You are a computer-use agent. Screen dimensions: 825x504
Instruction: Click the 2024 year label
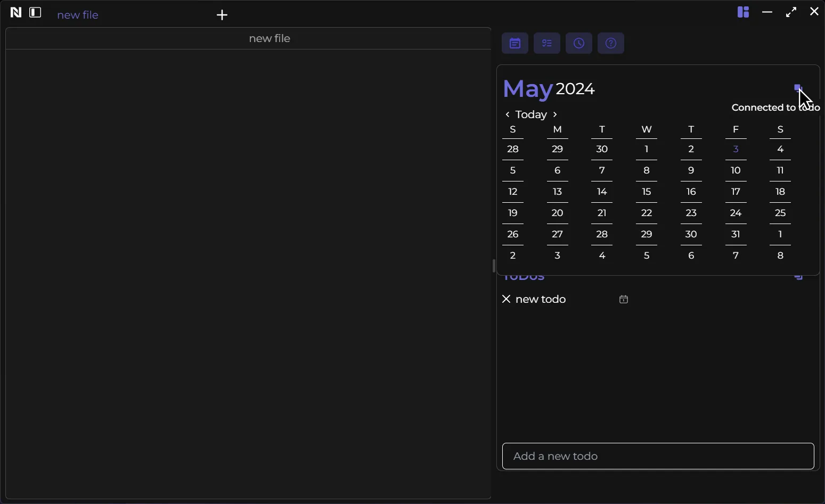click(x=575, y=89)
